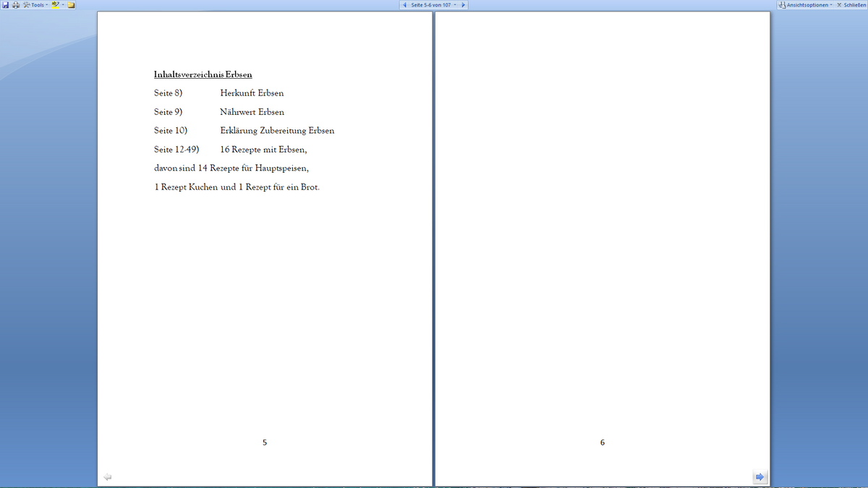
Task: Click the yellow note icon in toolbar
Action: (72, 5)
